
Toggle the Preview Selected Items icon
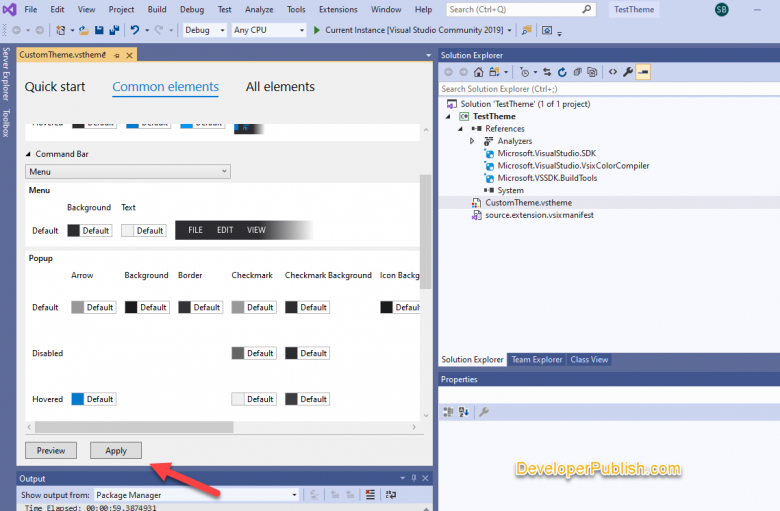[x=643, y=72]
